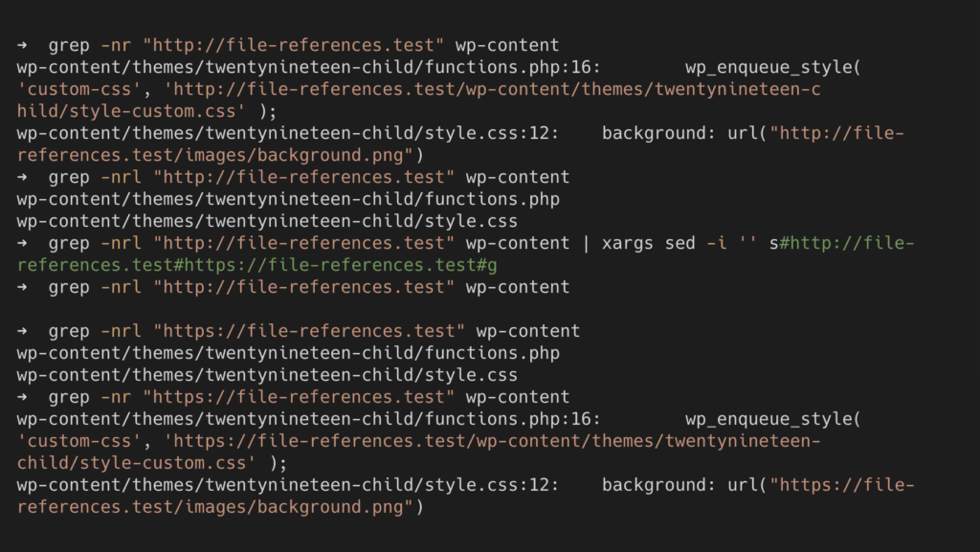Screen dimensions: 980x552
Task: Click style.css path listed under the https grep -nrl
Action: 267,375
